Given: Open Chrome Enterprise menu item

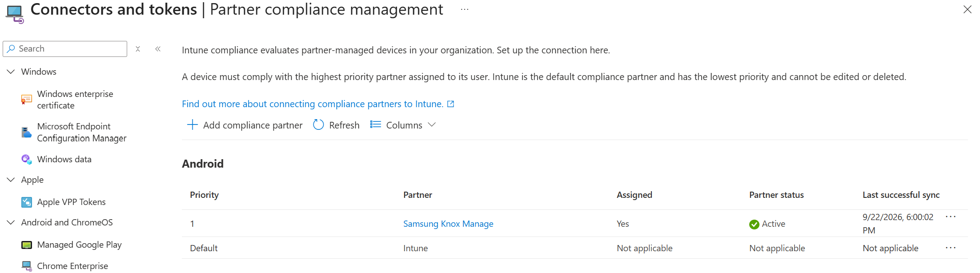Looking at the screenshot, I should (72, 266).
